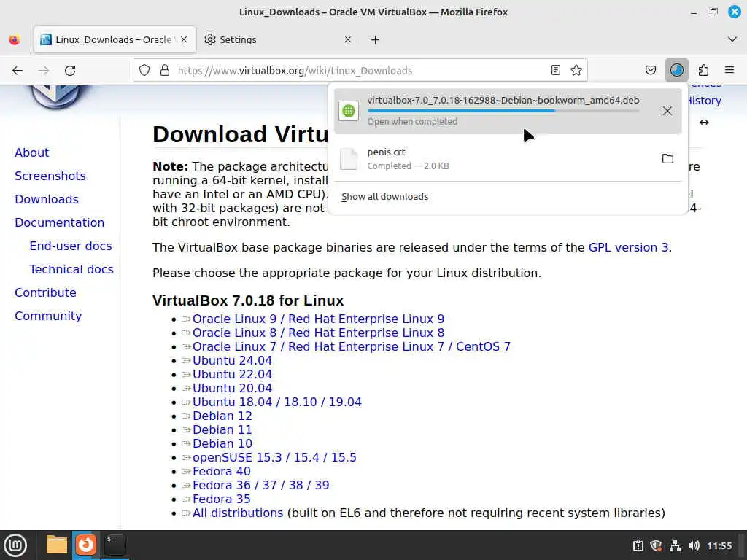Open the Linux Mint start menu
Image resolution: width=747 pixels, height=560 pixels.
tap(15, 545)
